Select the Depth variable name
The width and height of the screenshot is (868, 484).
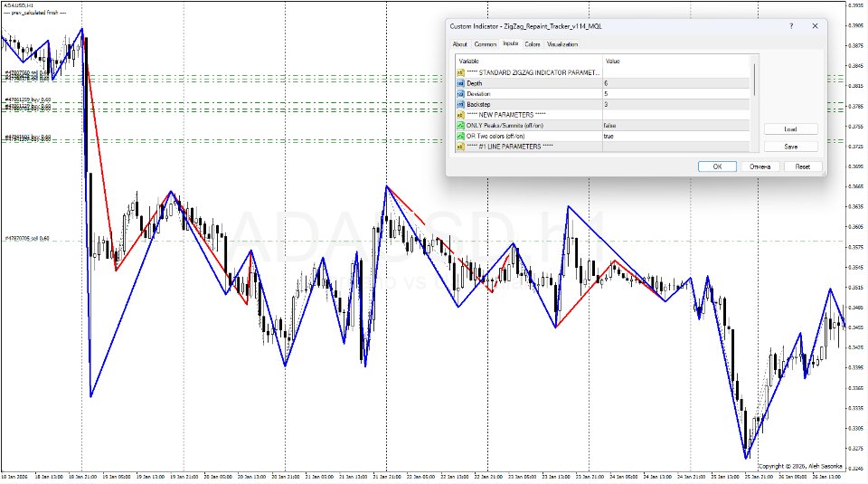tap(474, 83)
